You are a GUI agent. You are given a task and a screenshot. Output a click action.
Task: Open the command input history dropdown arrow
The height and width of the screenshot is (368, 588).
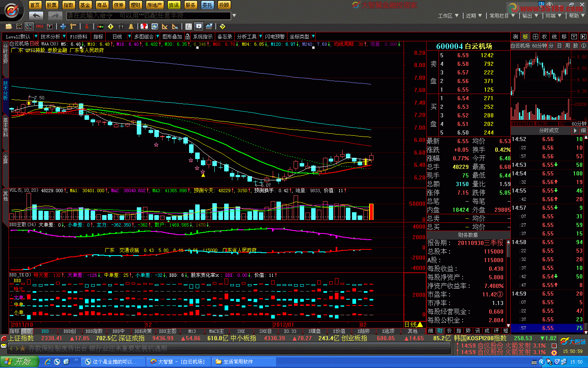[234, 16]
